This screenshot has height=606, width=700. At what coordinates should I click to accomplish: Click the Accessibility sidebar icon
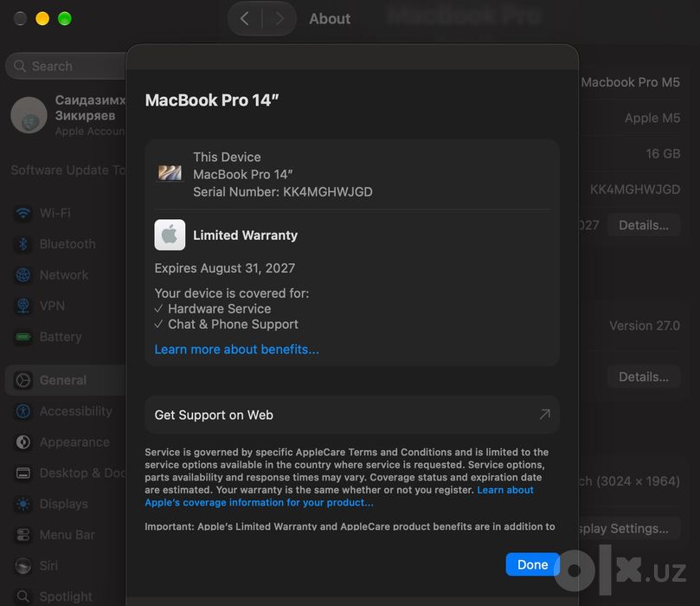click(x=23, y=411)
